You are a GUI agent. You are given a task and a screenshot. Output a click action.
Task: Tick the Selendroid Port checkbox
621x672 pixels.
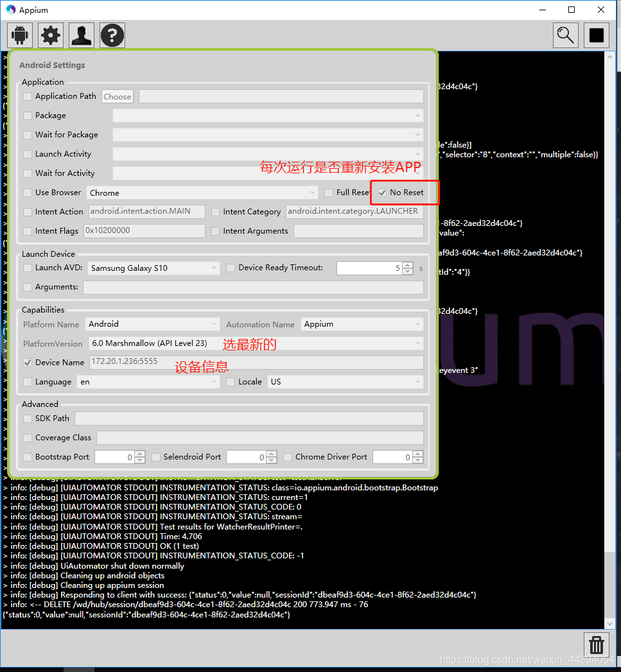click(156, 457)
